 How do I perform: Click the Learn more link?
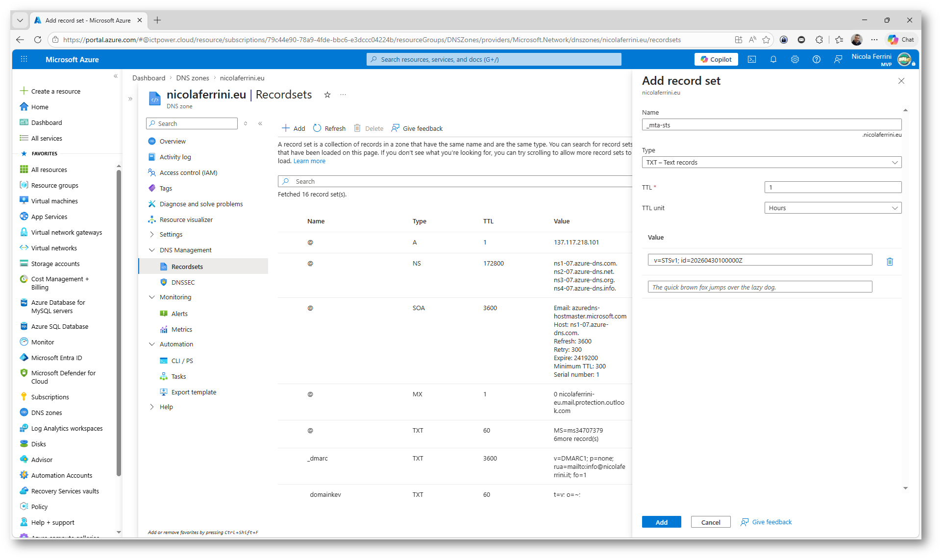tap(309, 161)
